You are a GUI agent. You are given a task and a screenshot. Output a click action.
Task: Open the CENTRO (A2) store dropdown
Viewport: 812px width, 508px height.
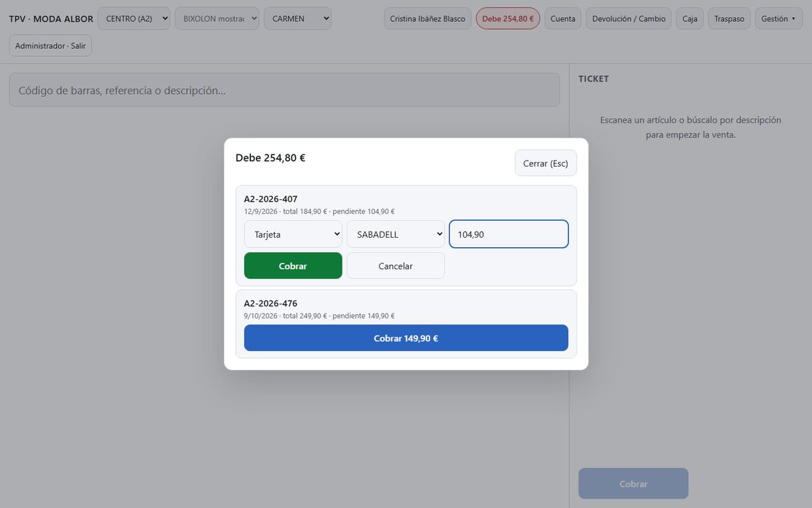tap(134, 18)
